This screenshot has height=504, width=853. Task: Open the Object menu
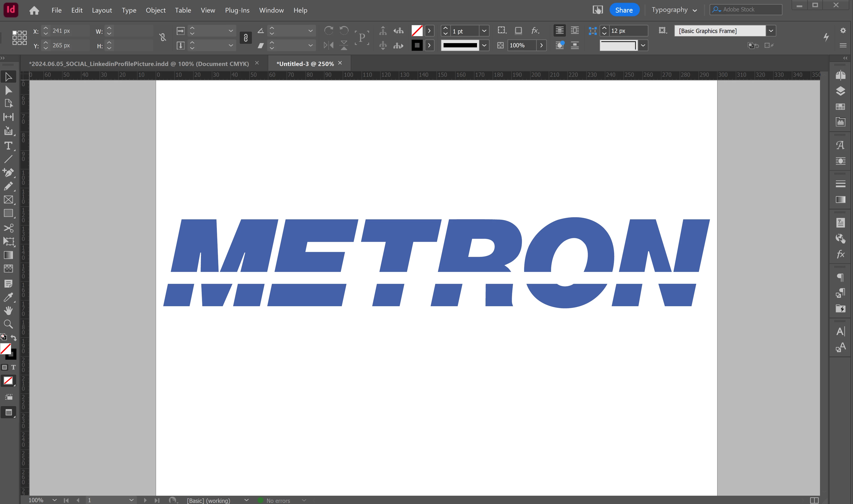(156, 10)
